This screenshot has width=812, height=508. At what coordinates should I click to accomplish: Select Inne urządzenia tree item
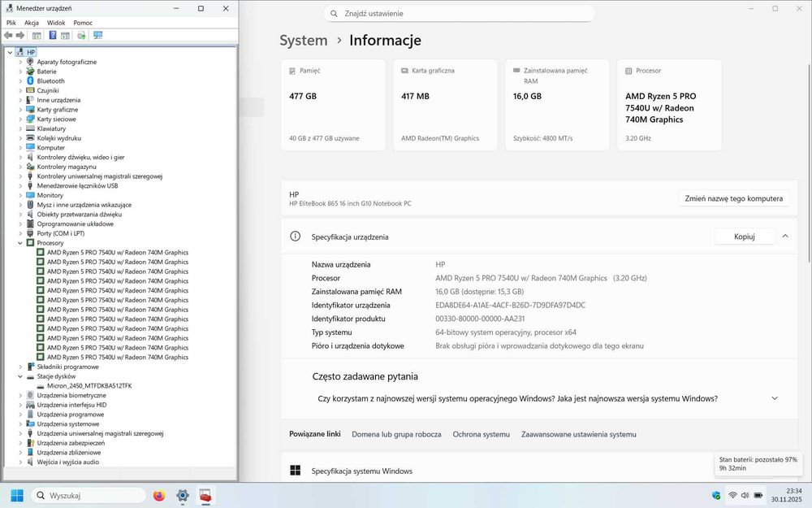pos(58,100)
